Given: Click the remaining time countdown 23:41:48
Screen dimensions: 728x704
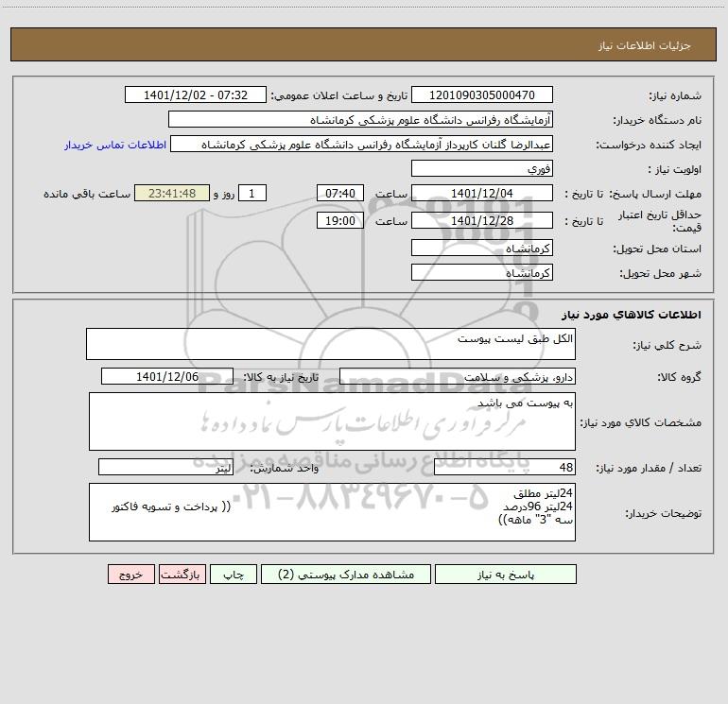Looking at the screenshot, I should [x=172, y=193].
